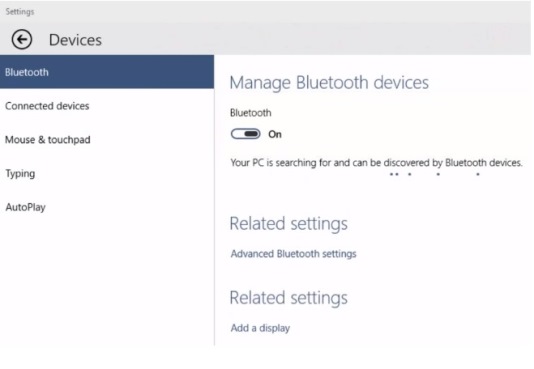Click the On label beside the switch
Image resolution: width=534 pixels, height=369 pixels.
pos(275,134)
